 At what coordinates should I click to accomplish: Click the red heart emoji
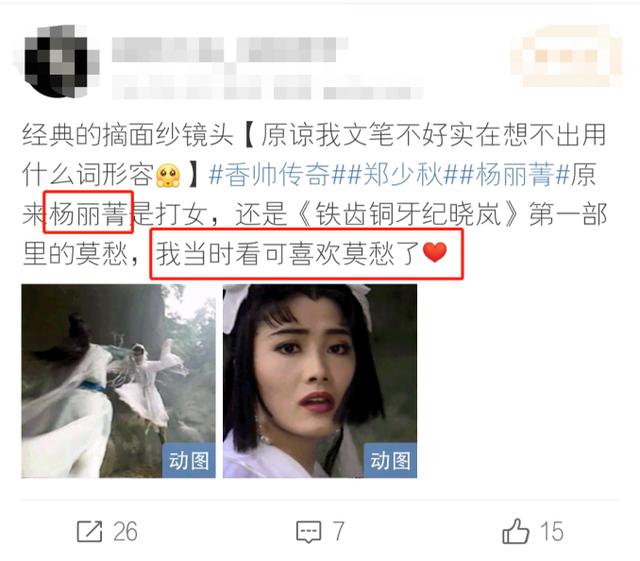435,252
